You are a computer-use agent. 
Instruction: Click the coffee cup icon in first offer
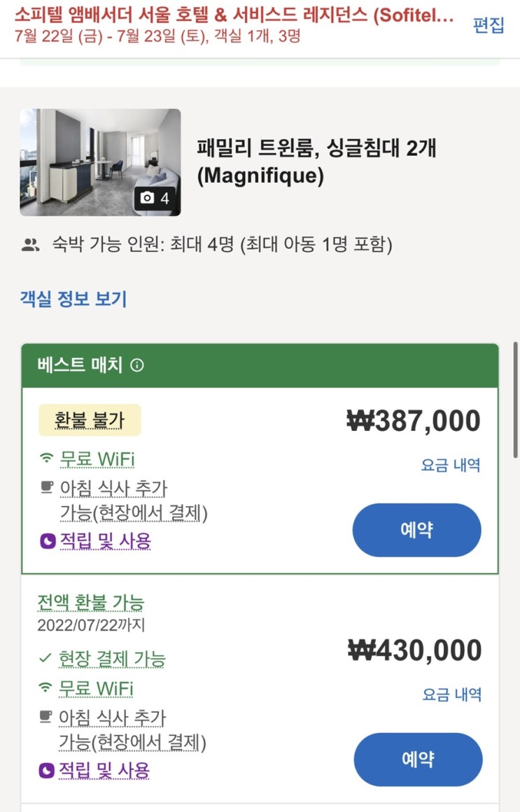[47, 487]
